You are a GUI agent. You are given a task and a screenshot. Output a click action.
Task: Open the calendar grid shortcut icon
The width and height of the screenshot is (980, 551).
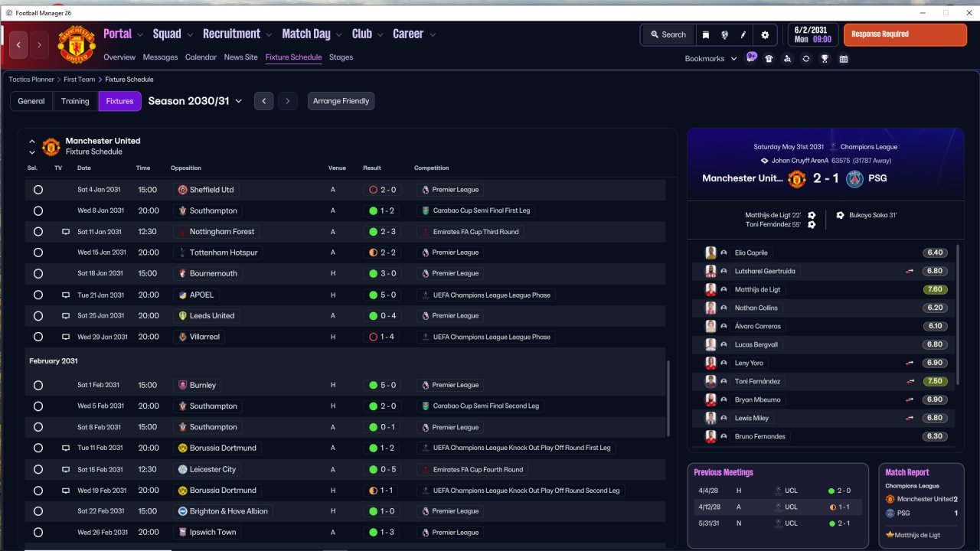[x=844, y=59]
